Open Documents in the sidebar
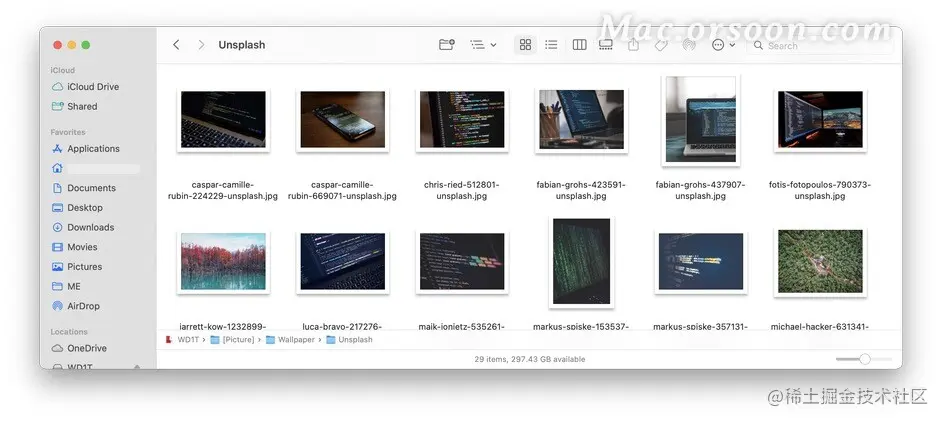 coord(84,188)
